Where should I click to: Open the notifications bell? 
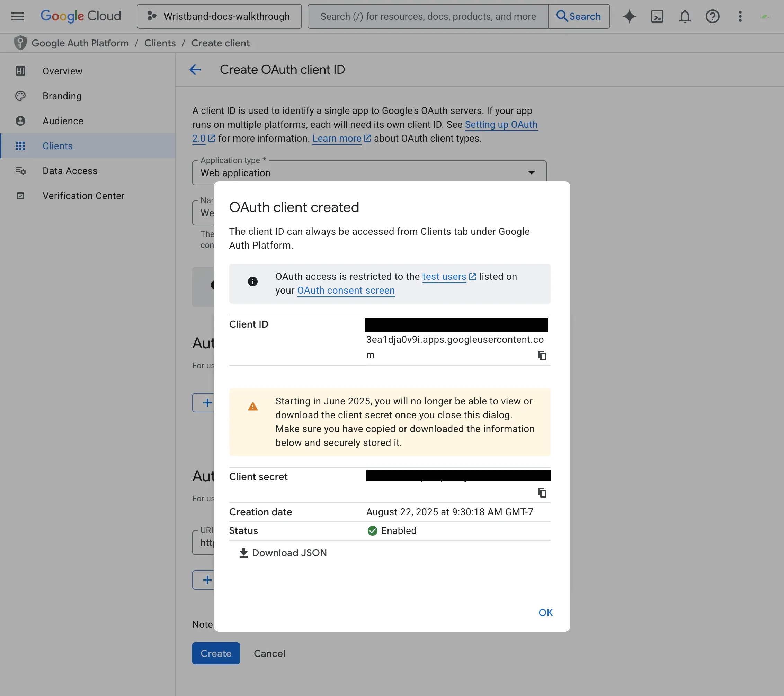[x=685, y=16]
